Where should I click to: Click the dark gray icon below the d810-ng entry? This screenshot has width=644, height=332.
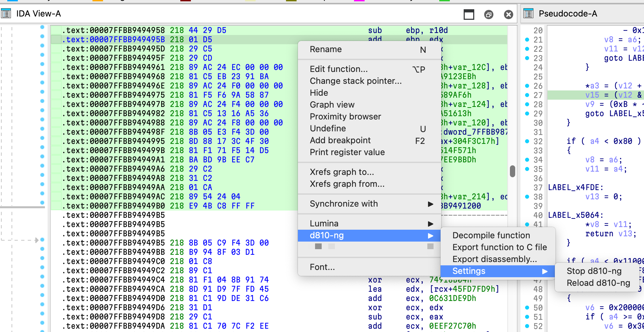tap(318, 246)
